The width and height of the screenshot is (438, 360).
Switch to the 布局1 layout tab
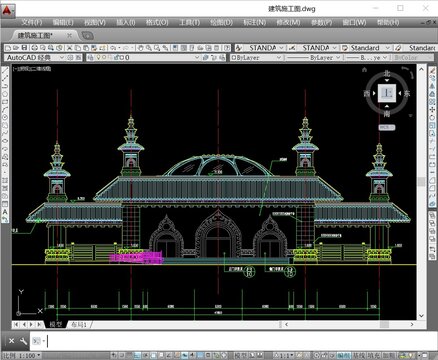(x=79, y=324)
